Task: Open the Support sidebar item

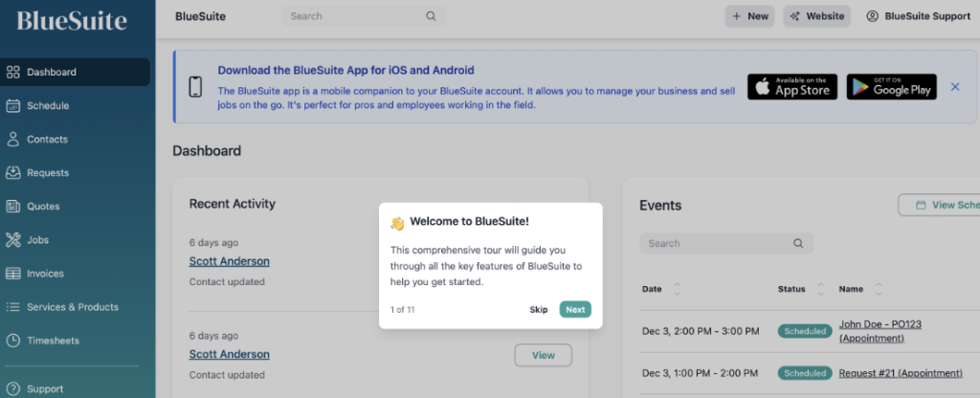Action: [x=75, y=388]
